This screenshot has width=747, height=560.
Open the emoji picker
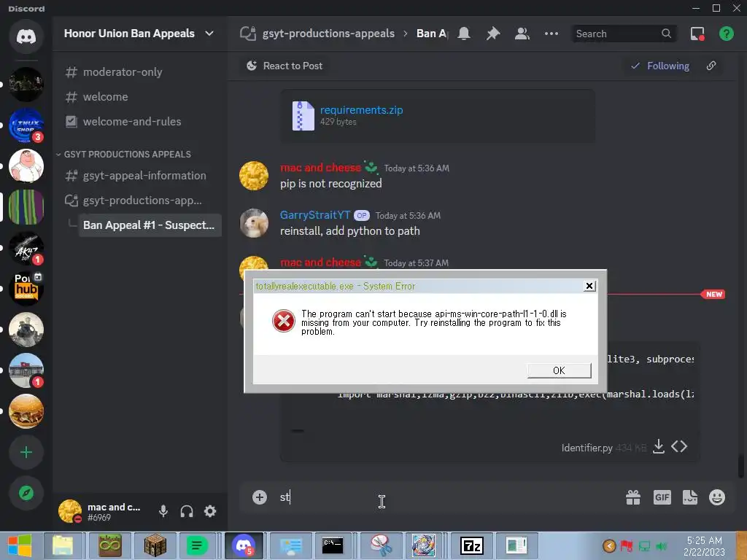pyautogui.click(x=717, y=497)
